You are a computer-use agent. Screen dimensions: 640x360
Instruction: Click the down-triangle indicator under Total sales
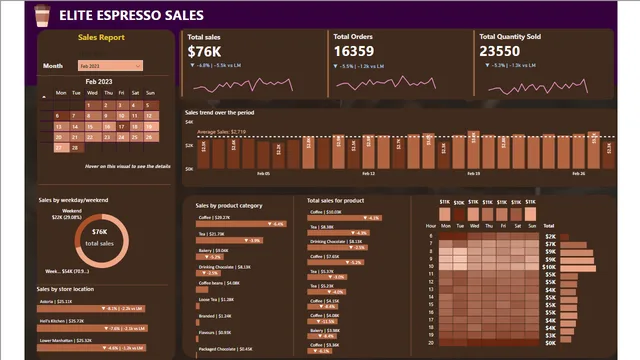(192, 65)
